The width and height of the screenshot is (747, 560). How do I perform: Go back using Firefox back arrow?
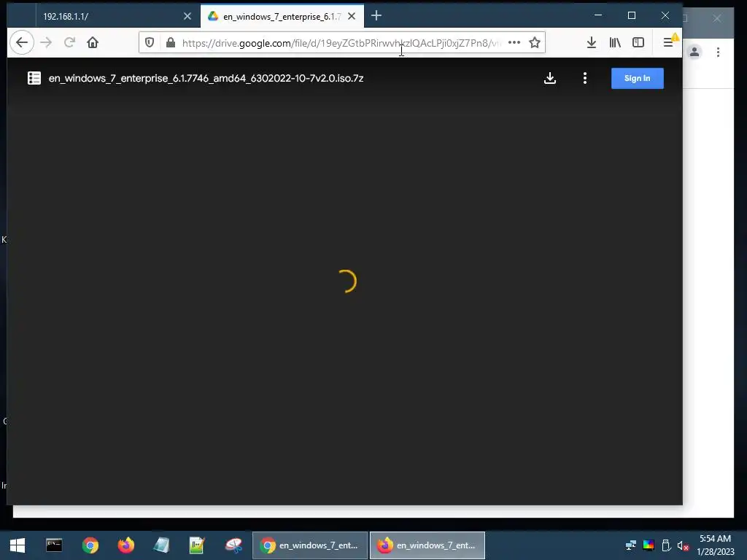22,42
